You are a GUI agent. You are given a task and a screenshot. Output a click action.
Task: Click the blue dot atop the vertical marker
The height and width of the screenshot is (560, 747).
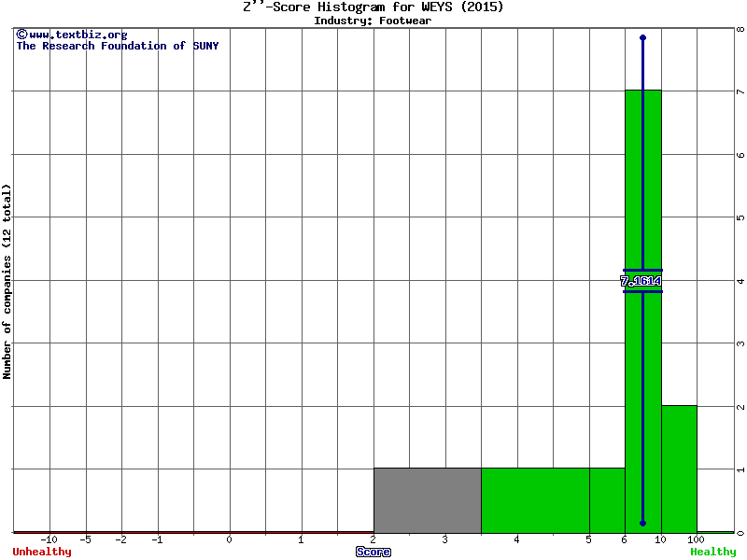click(x=642, y=38)
